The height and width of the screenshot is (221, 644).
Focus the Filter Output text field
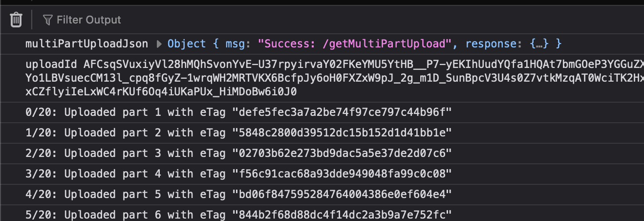(x=88, y=20)
